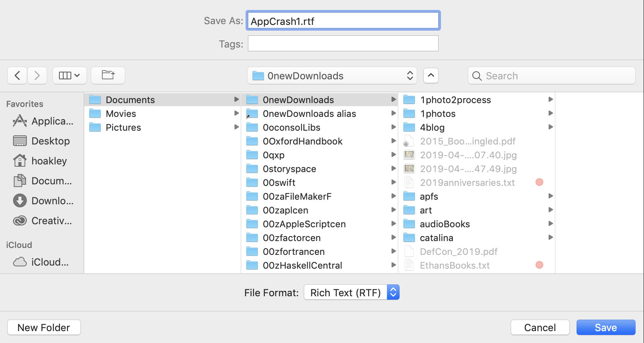Click the back navigation arrow
The width and height of the screenshot is (644, 343).
(x=17, y=75)
